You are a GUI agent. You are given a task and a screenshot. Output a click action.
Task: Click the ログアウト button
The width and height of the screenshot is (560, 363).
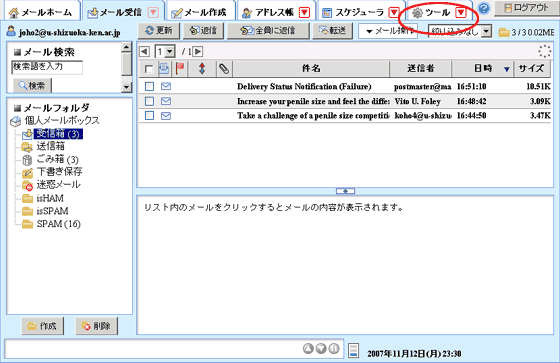point(526,8)
